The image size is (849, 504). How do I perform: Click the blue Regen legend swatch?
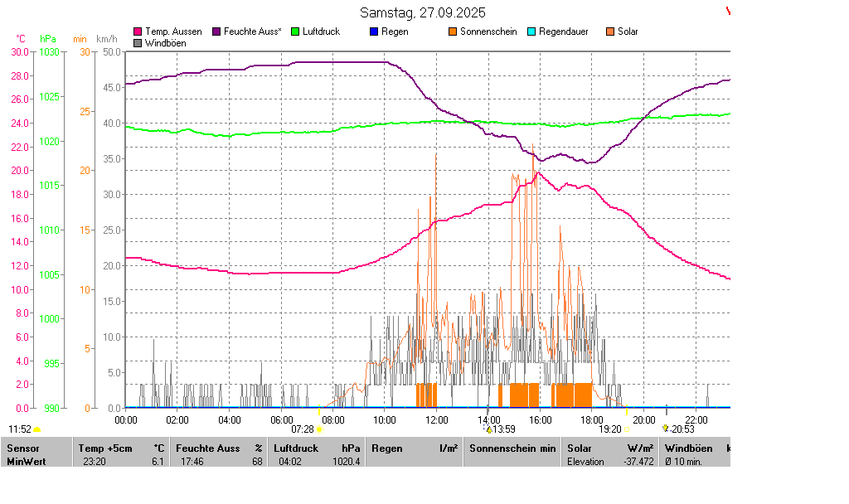(374, 31)
